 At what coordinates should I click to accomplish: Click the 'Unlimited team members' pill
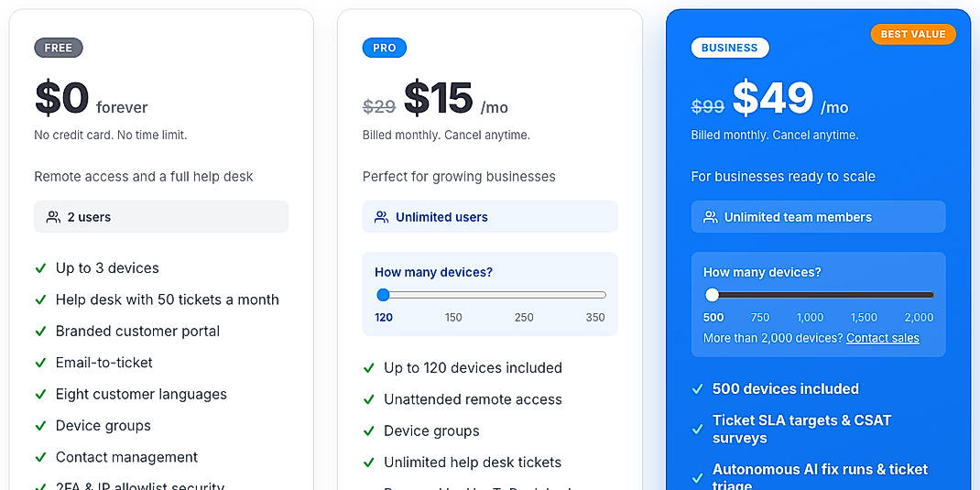pyautogui.click(x=818, y=217)
